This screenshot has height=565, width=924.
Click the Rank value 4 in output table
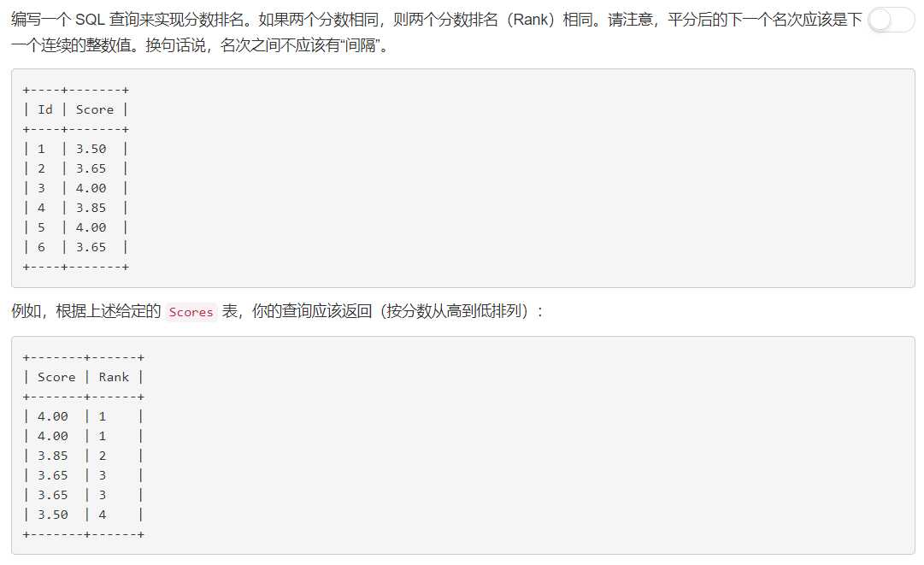click(x=103, y=515)
